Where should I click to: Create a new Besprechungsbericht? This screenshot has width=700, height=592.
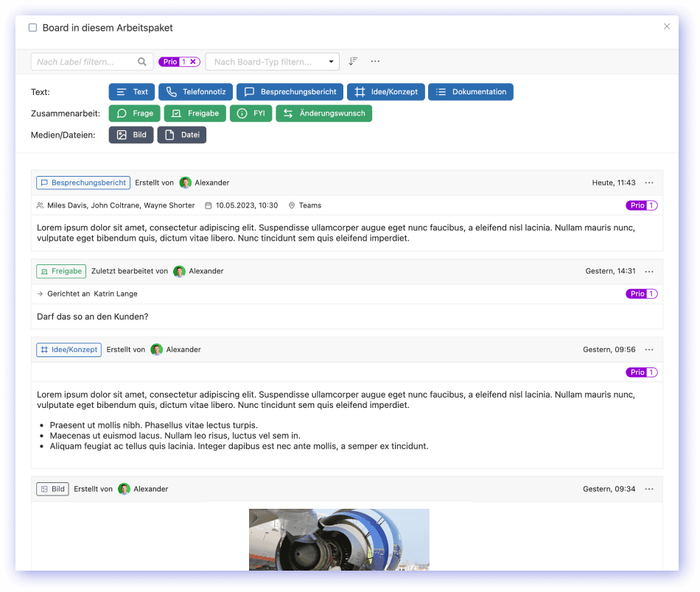coord(290,92)
